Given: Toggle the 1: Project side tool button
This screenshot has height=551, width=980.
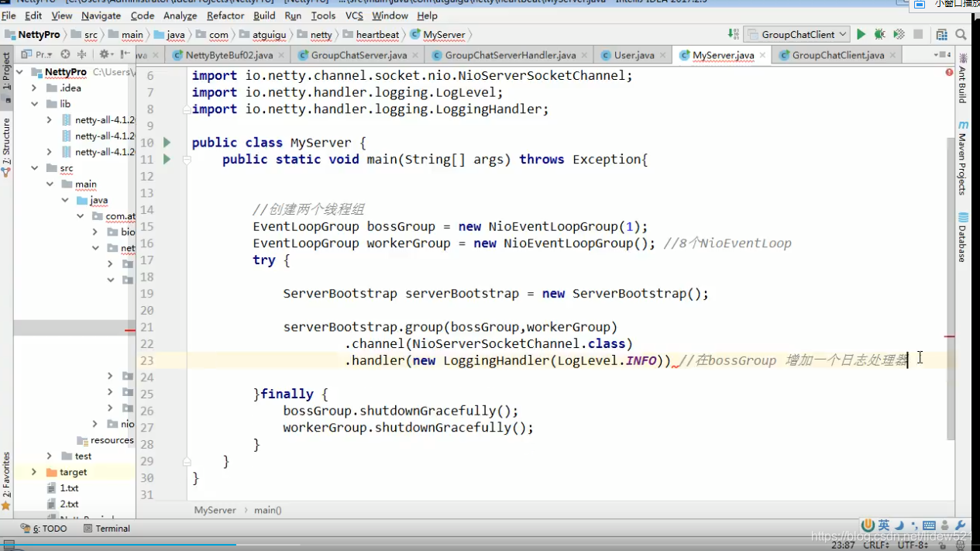Looking at the screenshot, I should pos(6,77).
